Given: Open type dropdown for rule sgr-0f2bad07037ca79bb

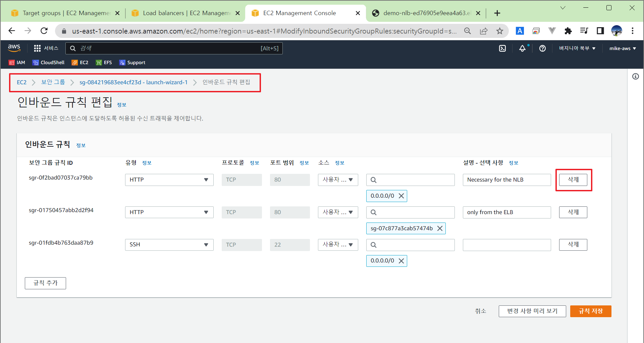Looking at the screenshot, I should coord(169,180).
